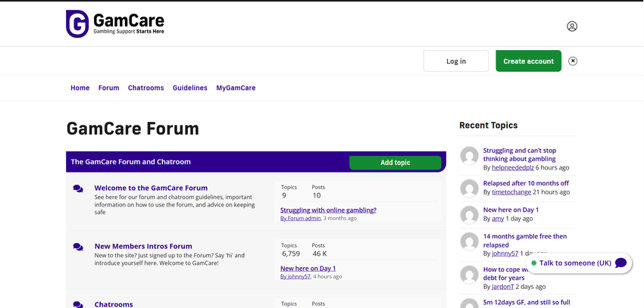This screenshot has height=308, width=644.
Task: Open the By Forum admin profile link
Action: tap(300, 218)
